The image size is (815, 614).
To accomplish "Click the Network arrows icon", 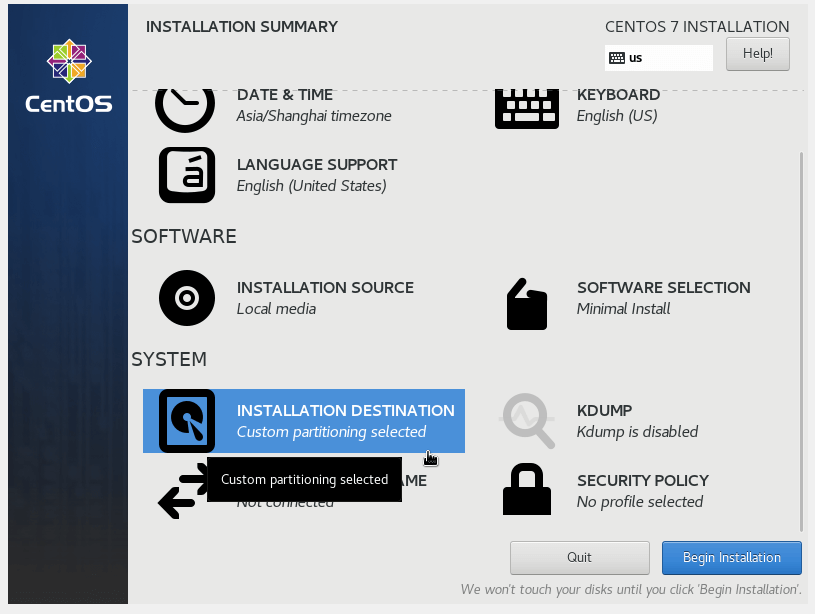I will click(181, 492).
